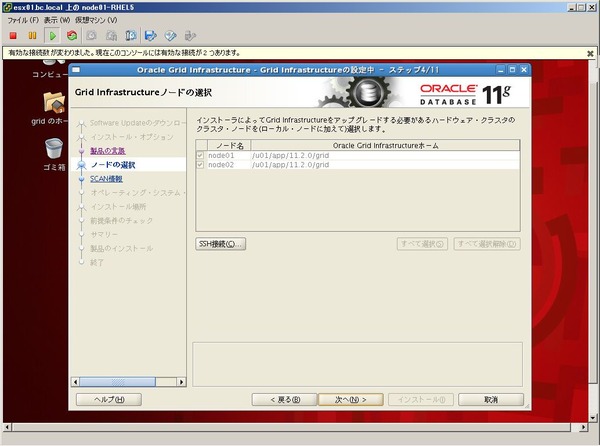Click the empty message text area
600x446 pixels.
pos(357,364)
